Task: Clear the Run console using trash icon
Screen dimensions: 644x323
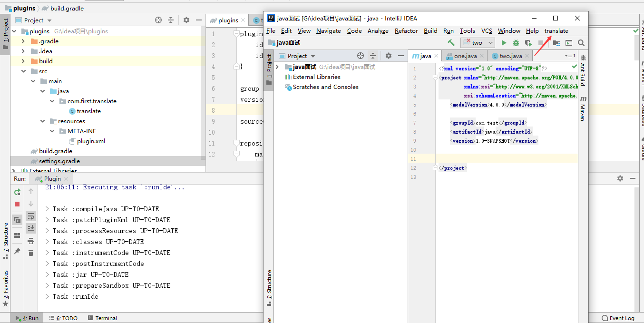Action: pyautogui.click(x=31, y=253)
